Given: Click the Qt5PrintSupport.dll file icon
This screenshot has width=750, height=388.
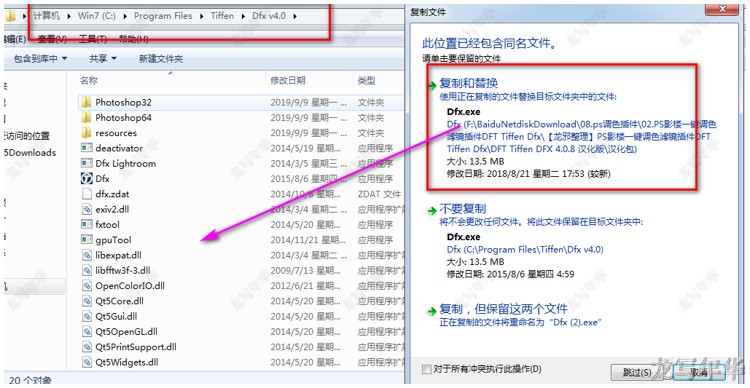Looking at the screenshot, I should coord(86,347).
